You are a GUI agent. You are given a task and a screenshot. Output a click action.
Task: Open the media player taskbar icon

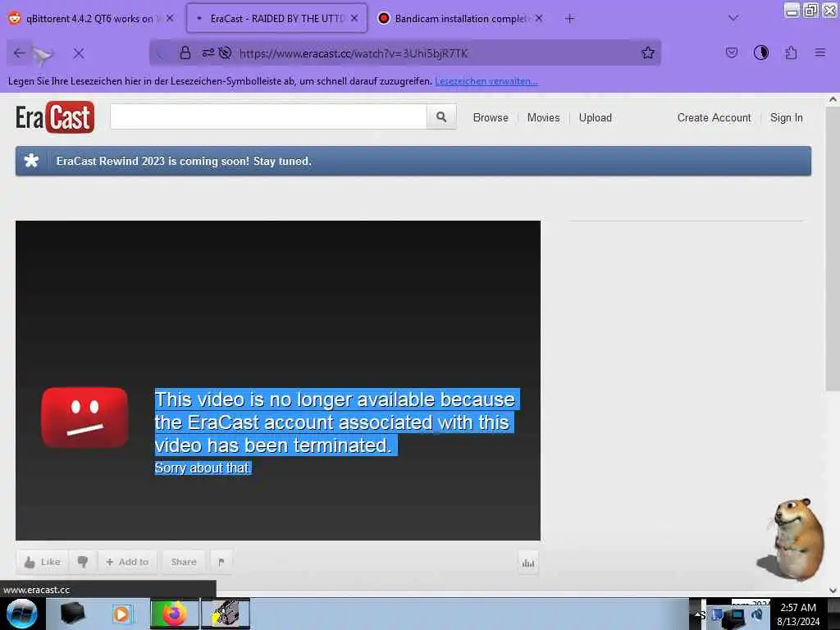121,614
